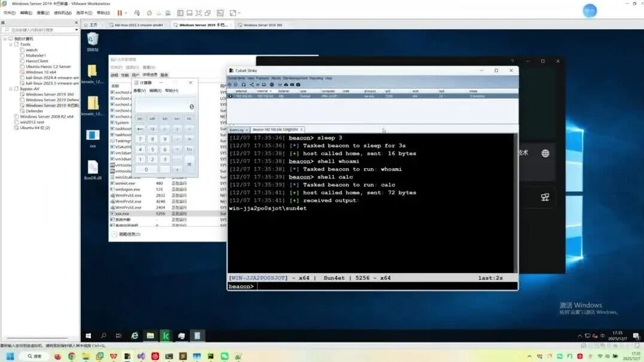Open VMware 虚拟机(M) menu
This screenshot has height=362, width=644.
pos(62,13)
